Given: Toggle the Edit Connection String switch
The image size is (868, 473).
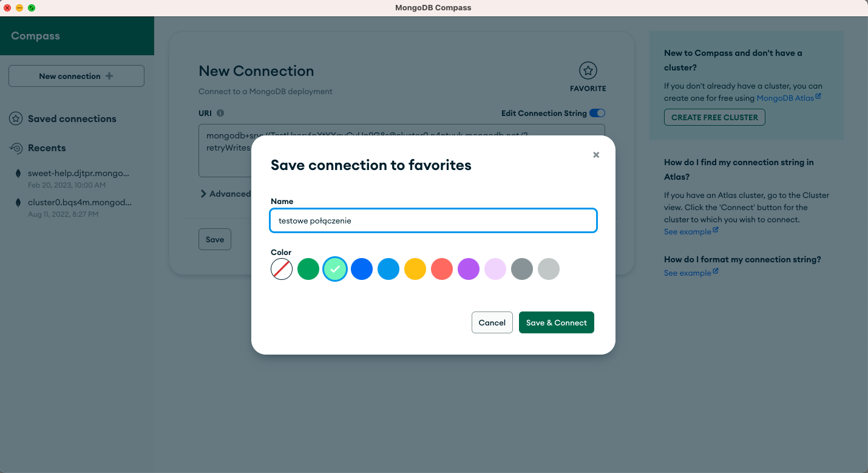Looking at the screenshot, I should click(x=597, y=113).
